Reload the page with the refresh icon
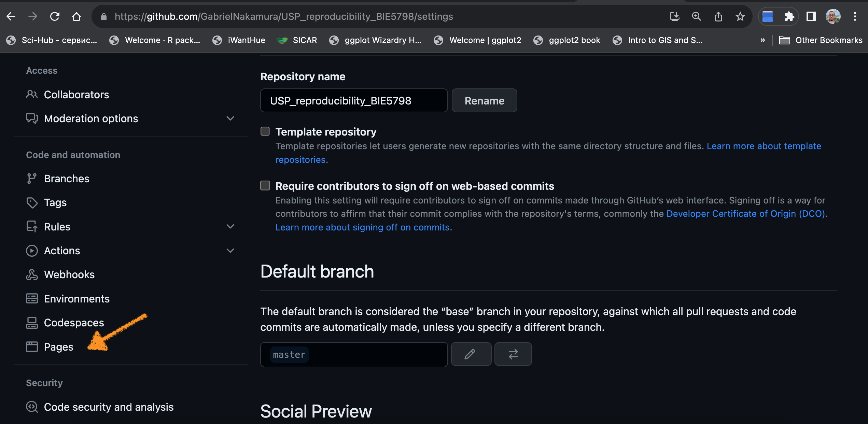 pos(55,16)
